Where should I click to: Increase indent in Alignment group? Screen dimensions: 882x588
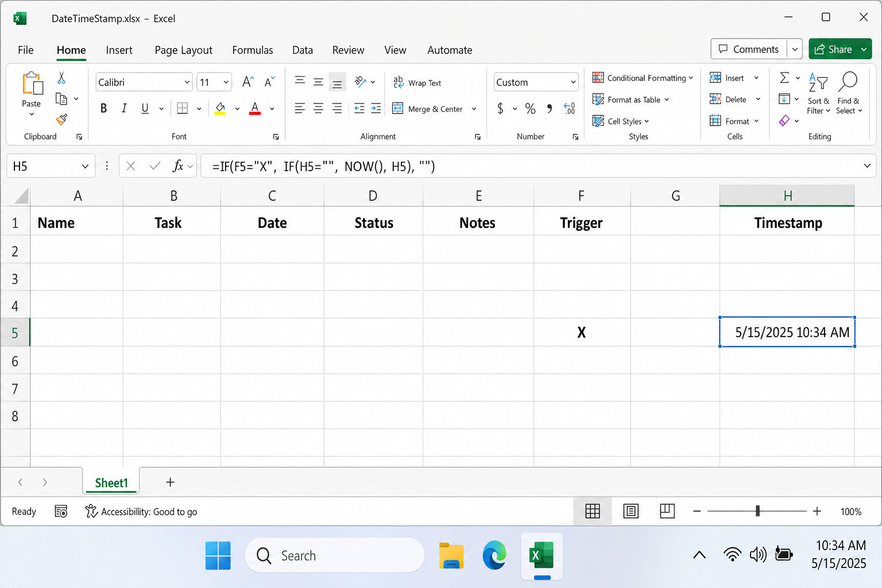point(376,108)
